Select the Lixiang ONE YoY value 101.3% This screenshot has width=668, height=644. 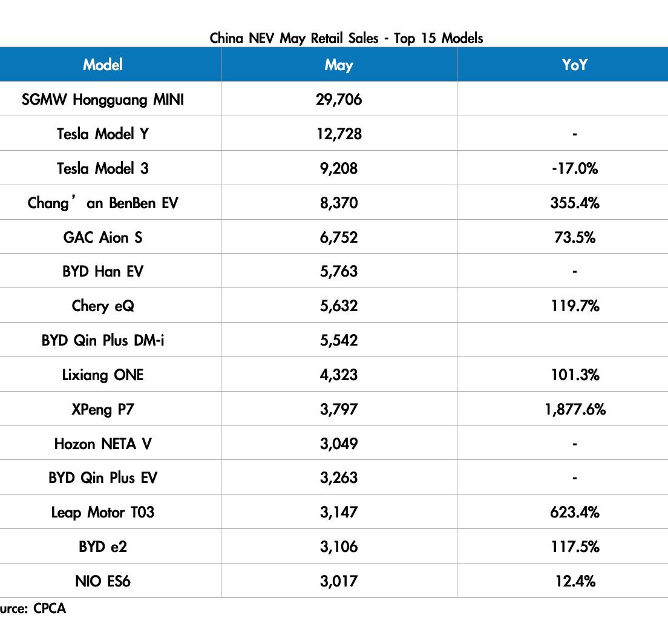[575, 375]
